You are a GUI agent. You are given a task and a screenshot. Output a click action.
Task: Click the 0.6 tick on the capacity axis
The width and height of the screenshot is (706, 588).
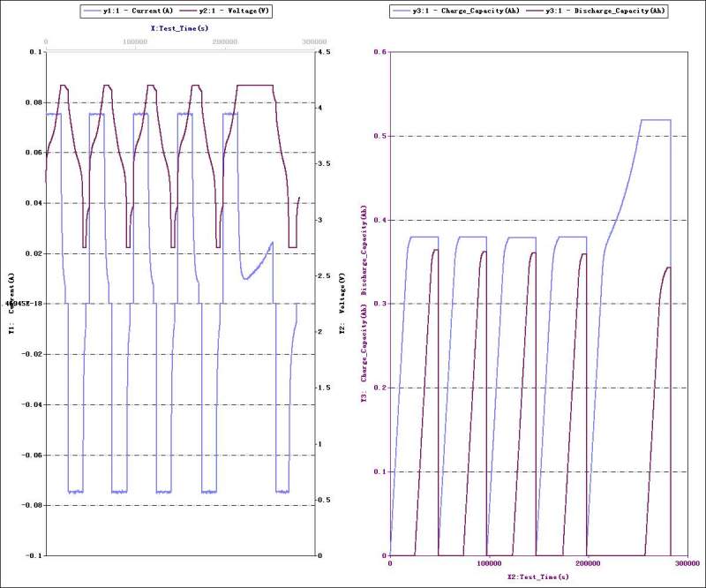pyautogui.click(x=380, y=52)
